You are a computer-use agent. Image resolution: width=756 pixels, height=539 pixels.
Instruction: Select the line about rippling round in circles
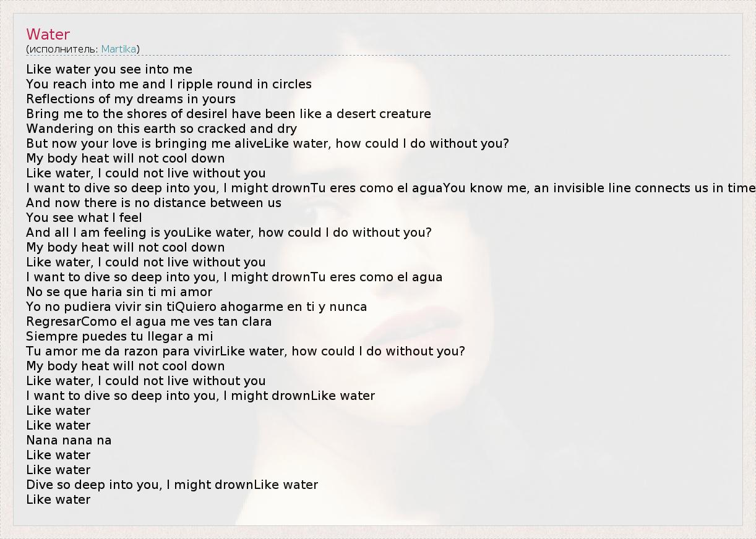(168, 84)
